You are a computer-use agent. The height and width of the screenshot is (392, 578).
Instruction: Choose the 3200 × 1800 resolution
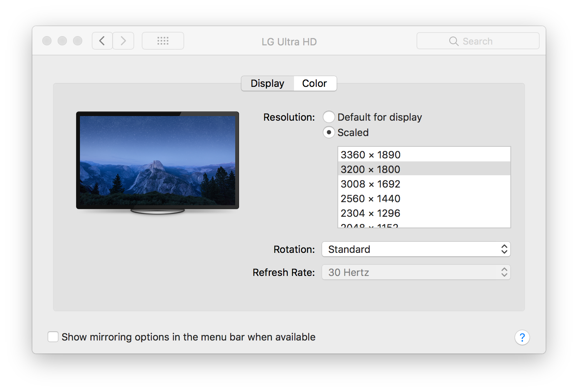tap(424, 169)
